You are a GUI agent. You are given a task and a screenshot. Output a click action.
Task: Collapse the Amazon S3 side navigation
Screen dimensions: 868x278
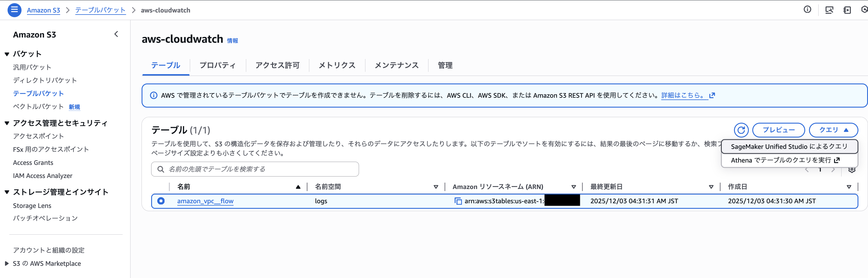pos(116,34)
